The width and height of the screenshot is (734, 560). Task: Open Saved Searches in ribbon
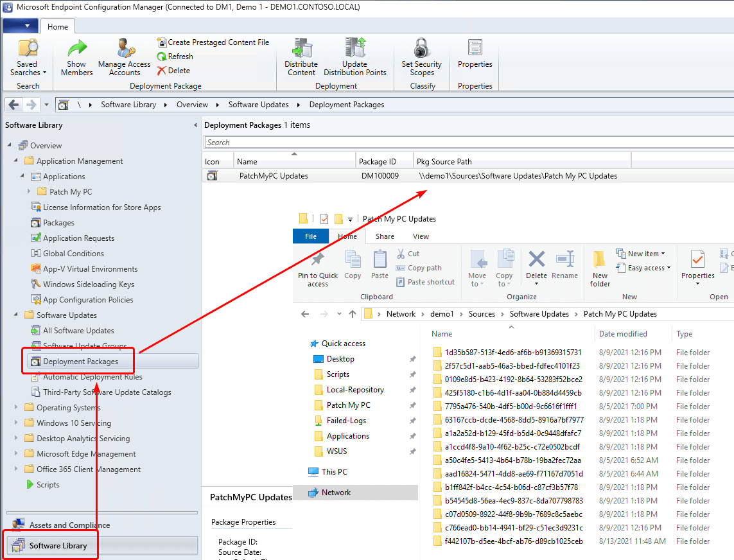[28, 57]
